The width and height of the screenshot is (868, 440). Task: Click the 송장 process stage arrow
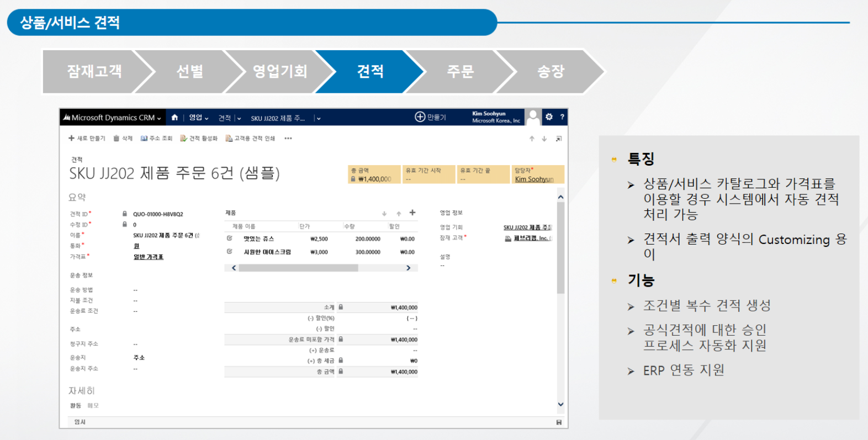click(x=551, y=71)
